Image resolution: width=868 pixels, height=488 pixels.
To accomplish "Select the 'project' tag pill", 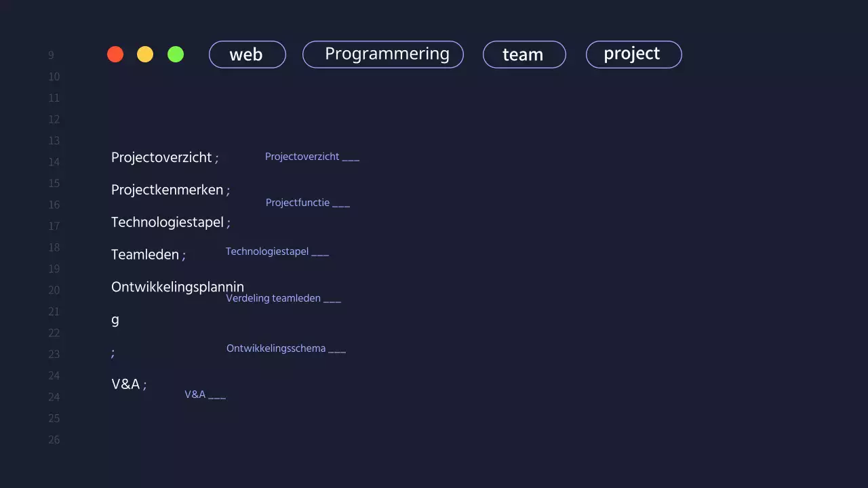I will pyautogui.click(x=633, y=54).
